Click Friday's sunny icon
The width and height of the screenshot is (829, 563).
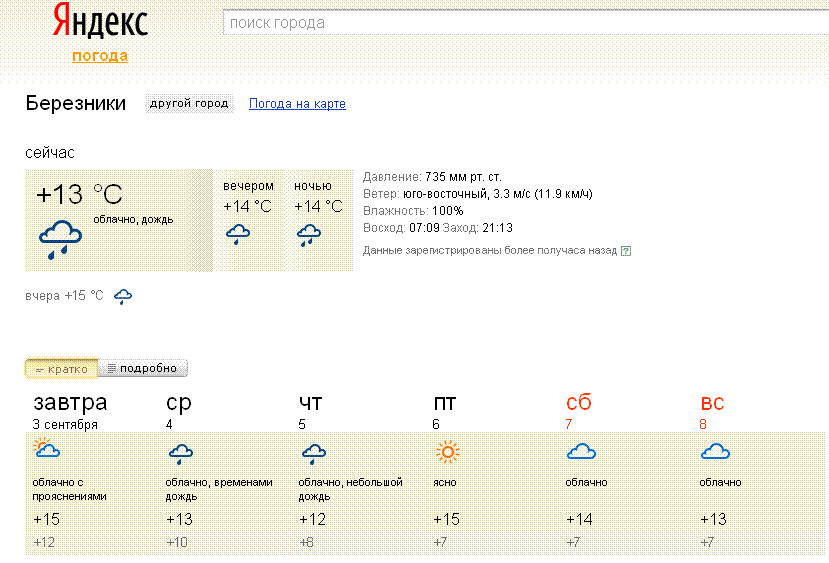447,453
